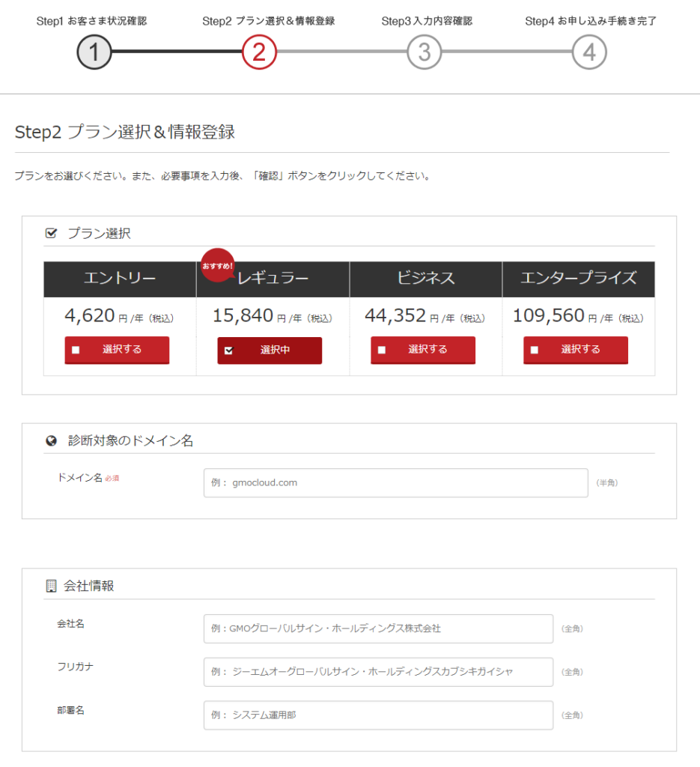
Task: Click into the 会社名 text field
Action: [x=378, y=628]
